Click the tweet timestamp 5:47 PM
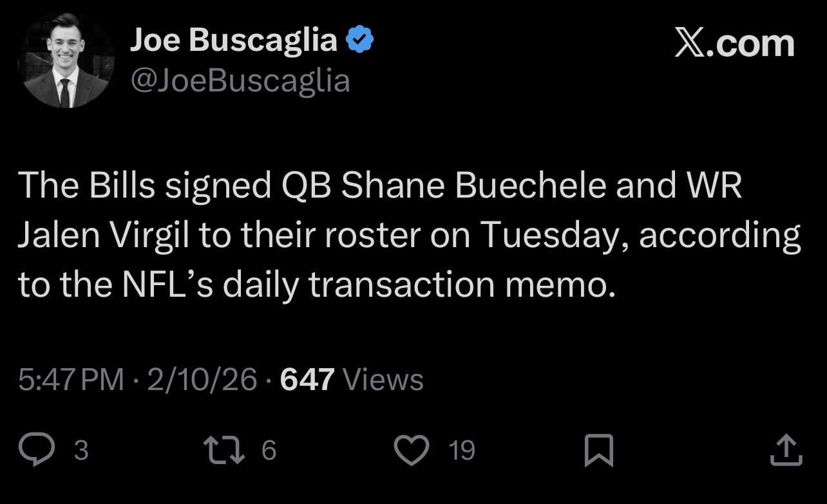 point(73,380)
